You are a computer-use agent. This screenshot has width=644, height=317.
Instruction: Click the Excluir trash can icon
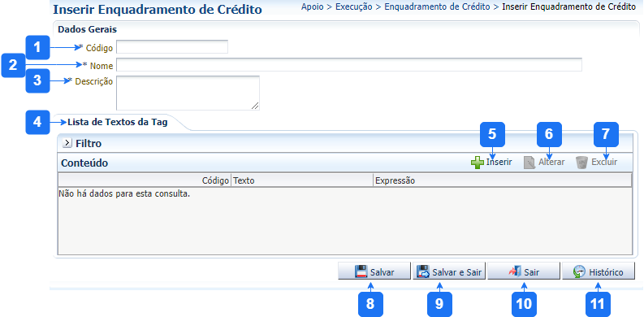coord(581,163)
